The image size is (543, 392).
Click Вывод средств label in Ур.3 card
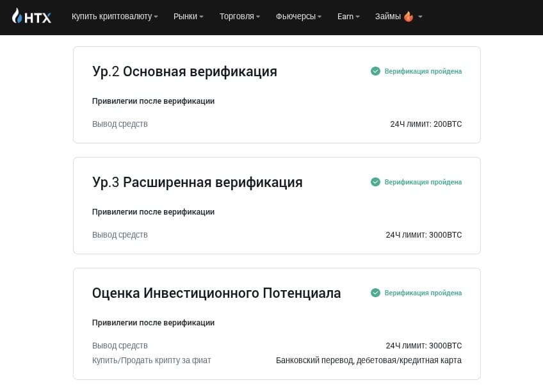(x=120, y=235)
